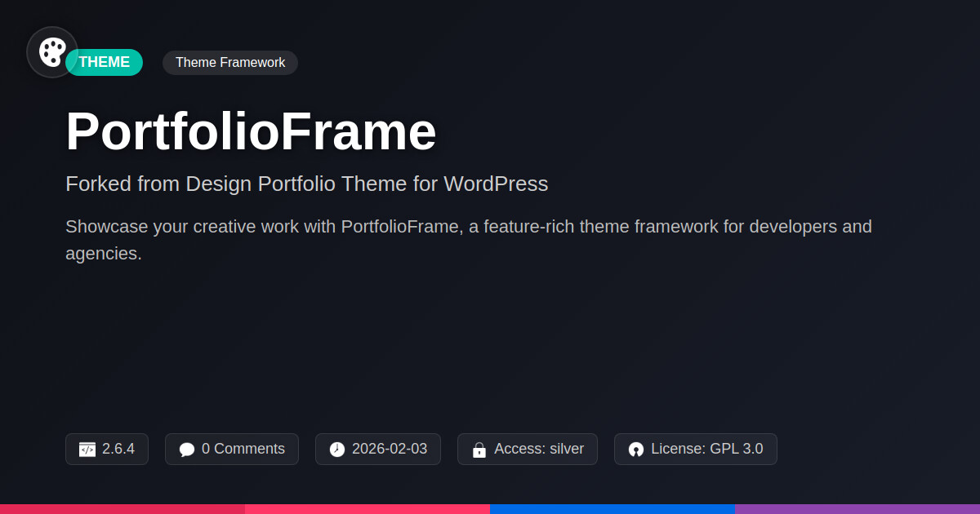Click the PortfolioFrame title heading
This screenshot has height=514, width=980.
[x=251, y=131]
